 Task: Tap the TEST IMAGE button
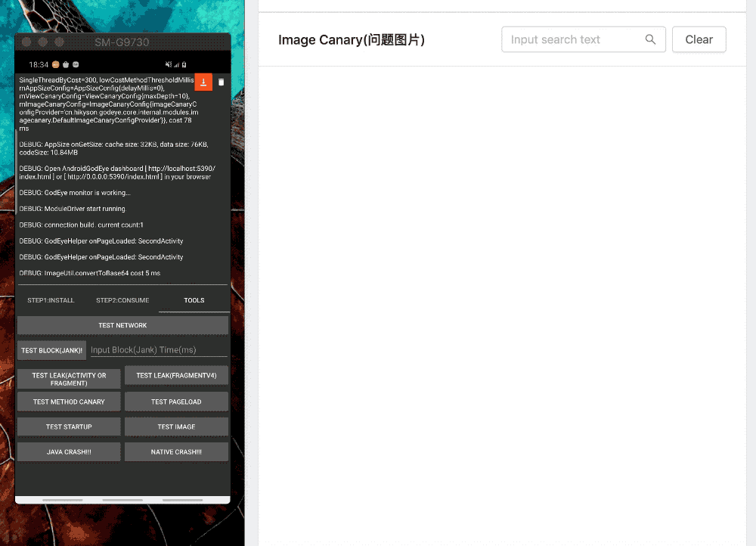click(176, 427)
